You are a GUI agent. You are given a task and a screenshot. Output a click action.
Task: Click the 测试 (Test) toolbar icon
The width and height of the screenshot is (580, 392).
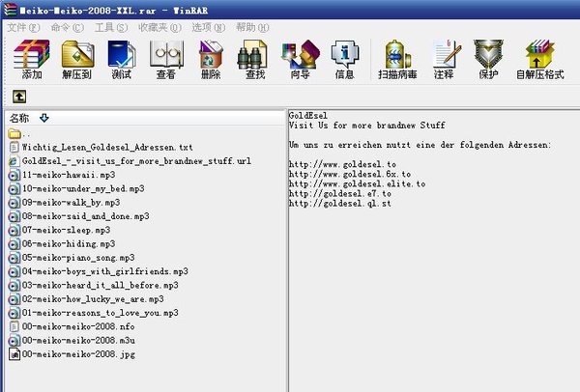tap(122, 54)
